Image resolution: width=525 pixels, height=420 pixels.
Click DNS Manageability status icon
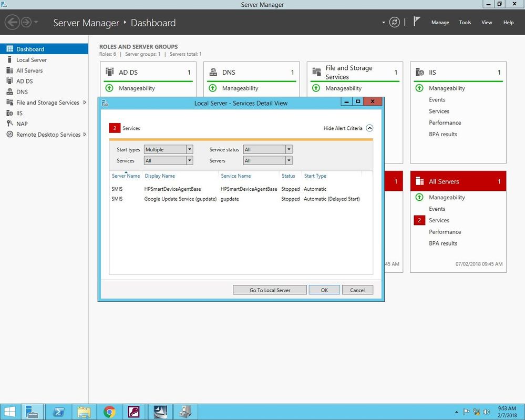[x=213, y=88]
